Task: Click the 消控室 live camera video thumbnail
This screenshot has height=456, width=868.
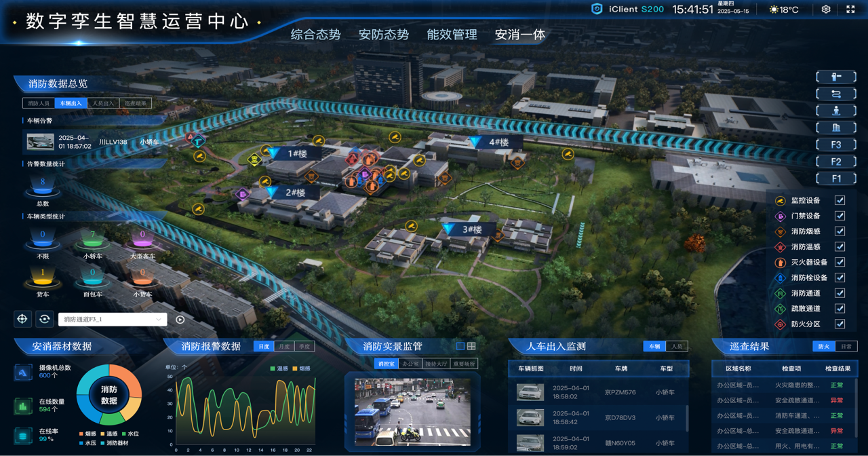Action: 412,411
